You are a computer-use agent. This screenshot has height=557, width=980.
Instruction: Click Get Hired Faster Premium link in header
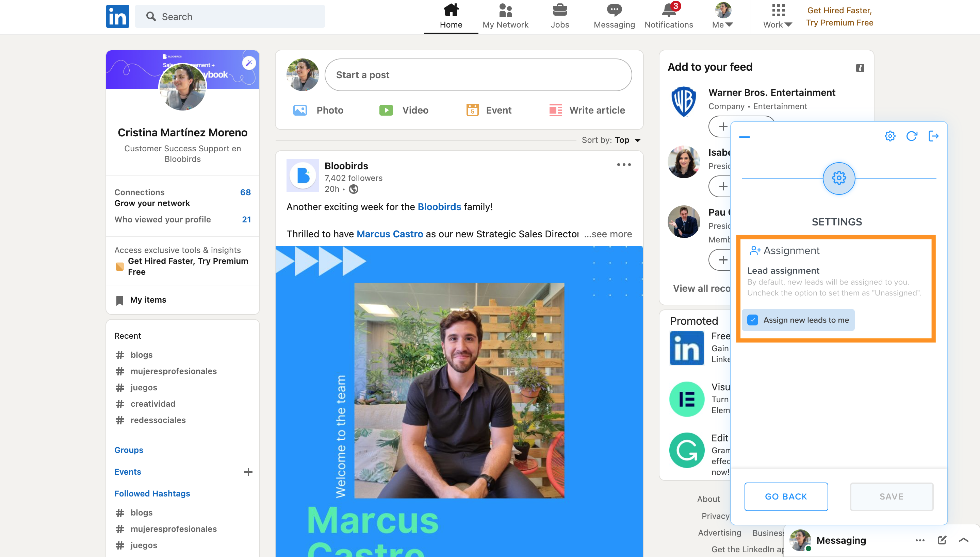(x=839, y=16)
